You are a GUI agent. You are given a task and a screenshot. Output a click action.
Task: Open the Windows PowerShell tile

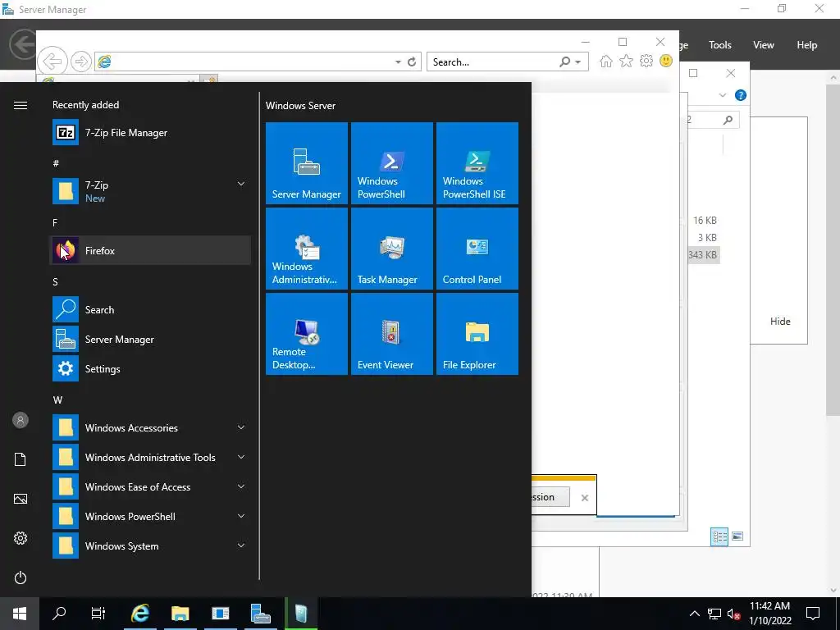click(x=391, y=163)
